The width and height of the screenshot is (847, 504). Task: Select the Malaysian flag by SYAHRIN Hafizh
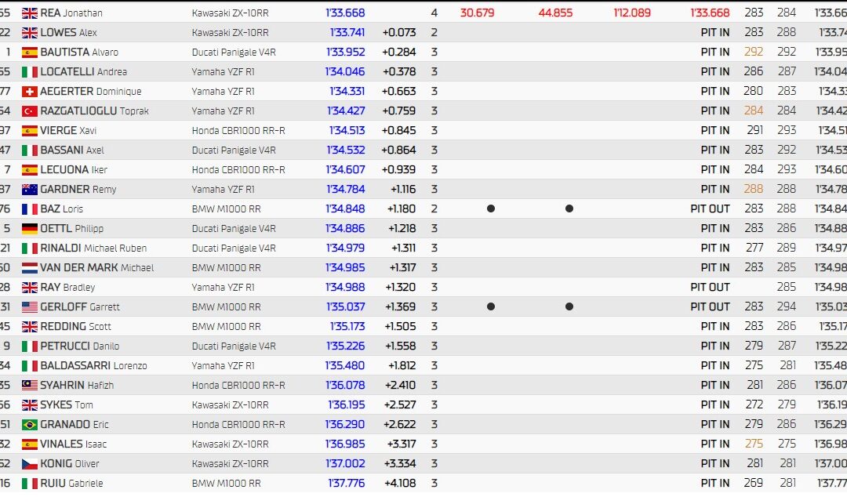(30, 386)
